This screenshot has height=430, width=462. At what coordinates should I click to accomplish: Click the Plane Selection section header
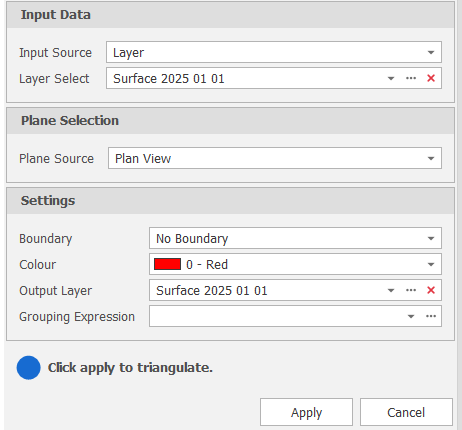[230, 121]
